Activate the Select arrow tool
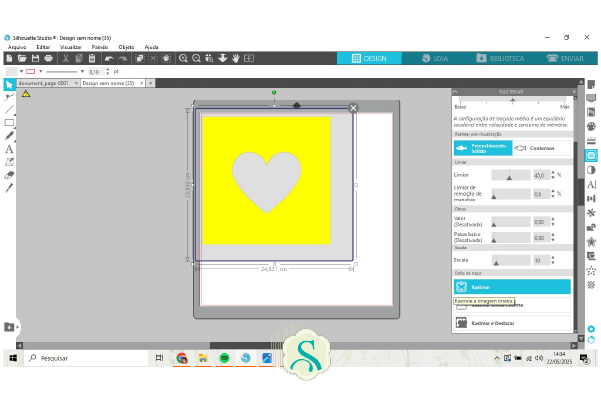Image resolution: width=601 pixels, height=400 pixels. 9,85
